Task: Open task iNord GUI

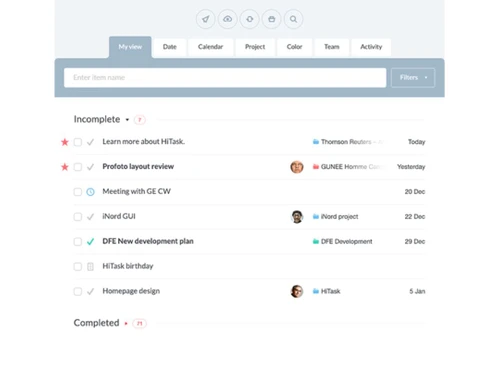Action: [x=119, y=216]
